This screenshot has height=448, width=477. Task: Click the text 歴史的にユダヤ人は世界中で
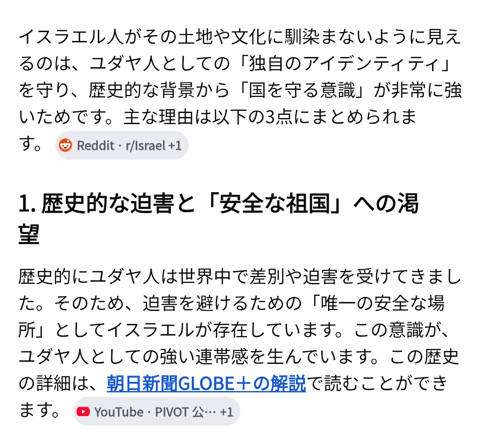pyautogui.click(x=134, y=277)
